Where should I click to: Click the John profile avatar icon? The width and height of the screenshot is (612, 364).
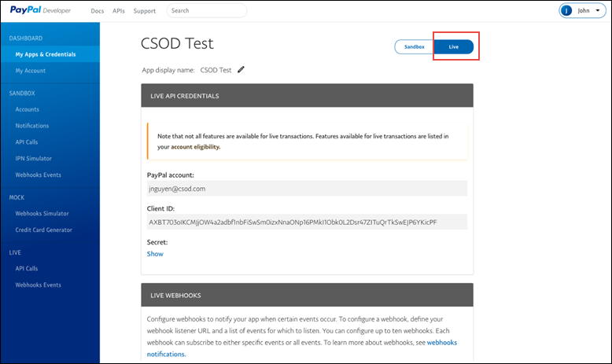pyautogui.click(x=566, y=10)
